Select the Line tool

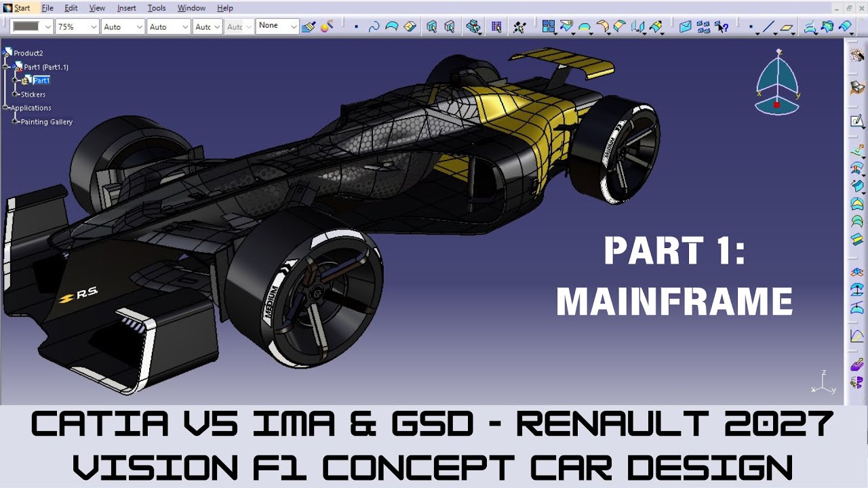click(x=768, y=27)
